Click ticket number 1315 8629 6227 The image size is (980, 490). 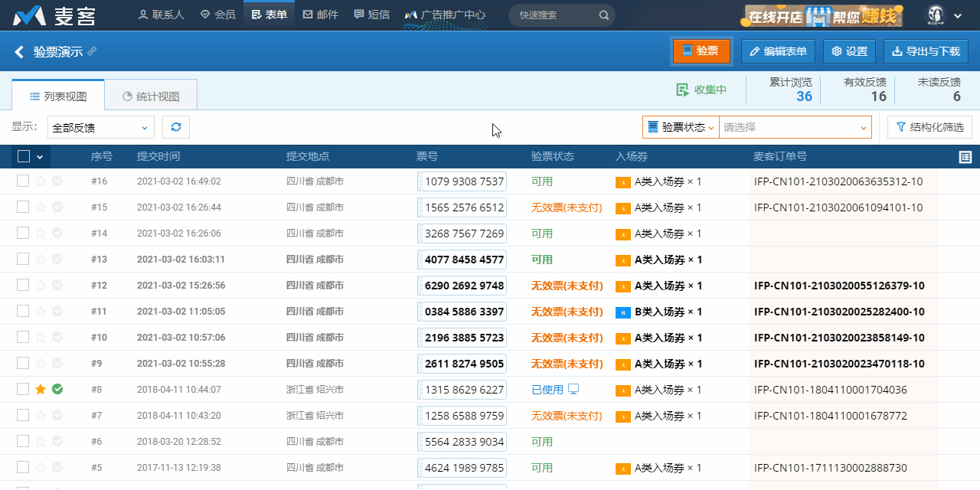tap(464, 390)
